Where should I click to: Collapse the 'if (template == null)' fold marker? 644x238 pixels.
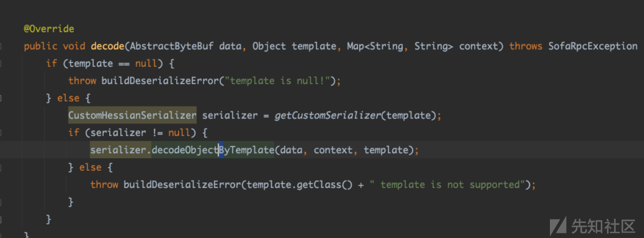click(x=2, y=63)
